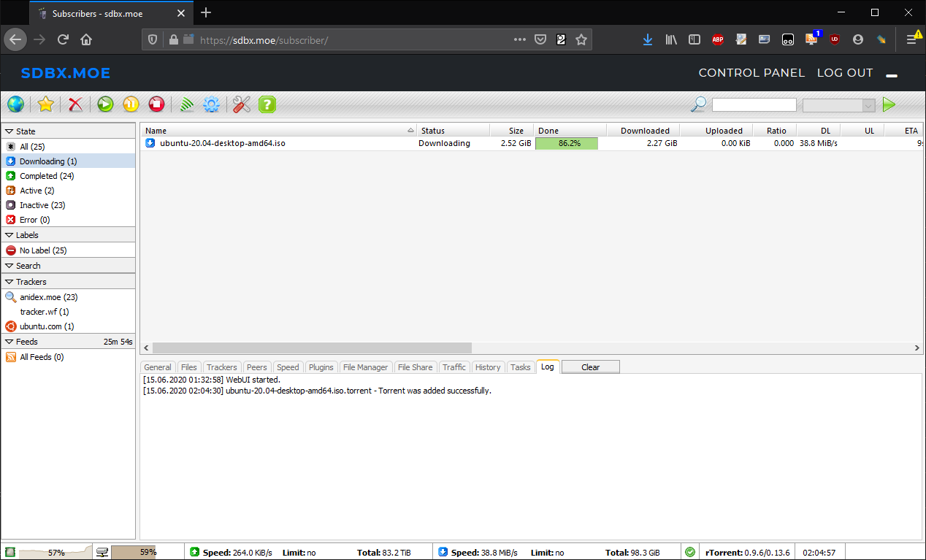This screenshot has width=926, height=560.
Task: Collapse the State section in sidebar
Action: (68, 131)
